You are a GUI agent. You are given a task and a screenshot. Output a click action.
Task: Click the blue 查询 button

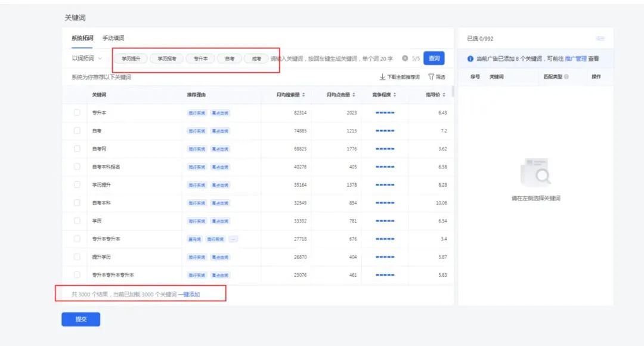(x=434, y=58)
